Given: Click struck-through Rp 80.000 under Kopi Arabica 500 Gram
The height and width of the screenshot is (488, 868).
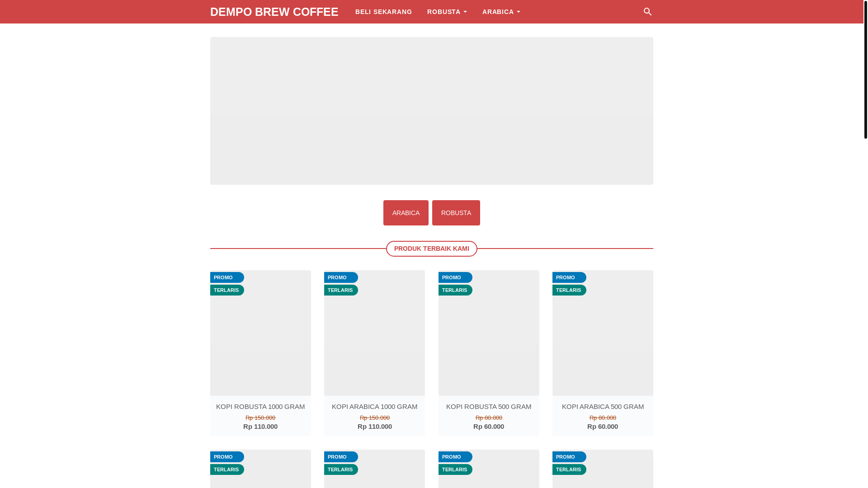Looking at the screenshot, I should [x=603, y=418].
